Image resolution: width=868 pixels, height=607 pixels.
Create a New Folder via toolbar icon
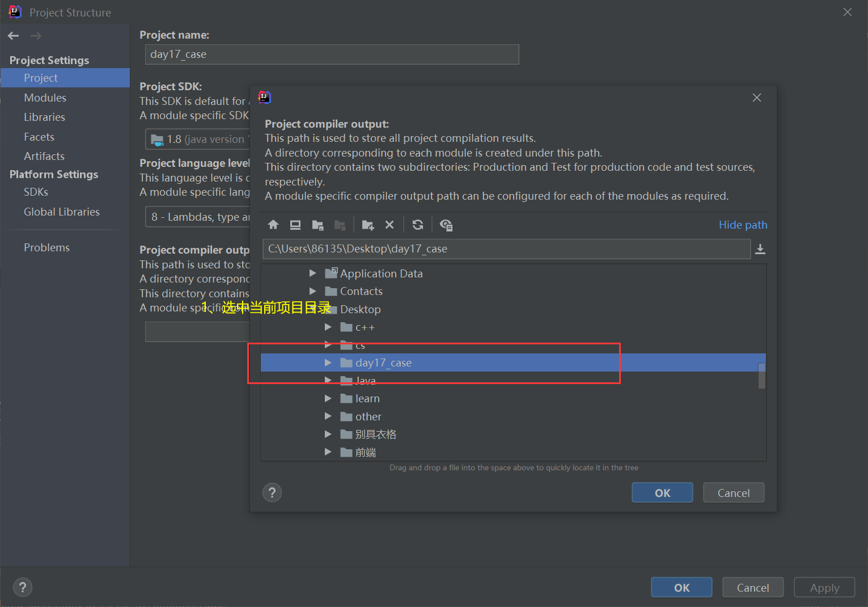(368, 225)
